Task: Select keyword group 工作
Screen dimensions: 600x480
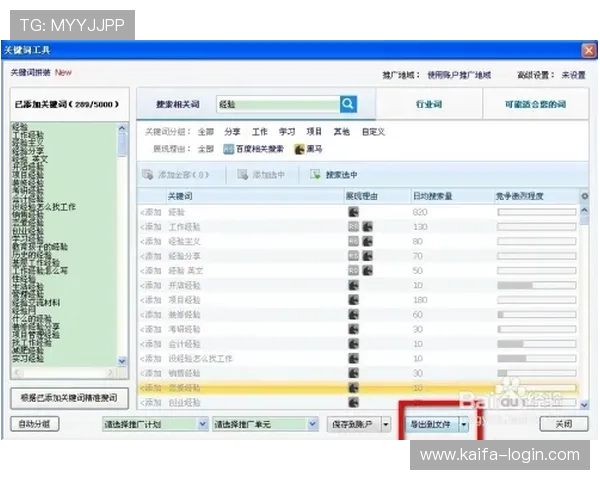Action: (259, 132)
